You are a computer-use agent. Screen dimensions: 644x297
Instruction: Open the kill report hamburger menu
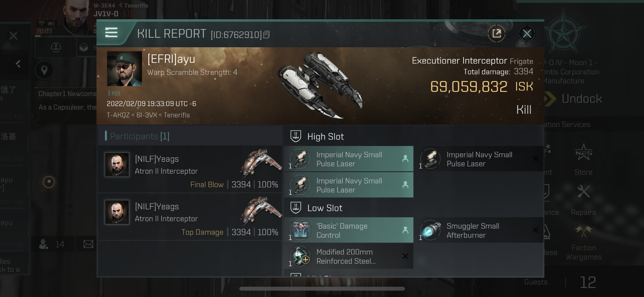coord(111,33)
